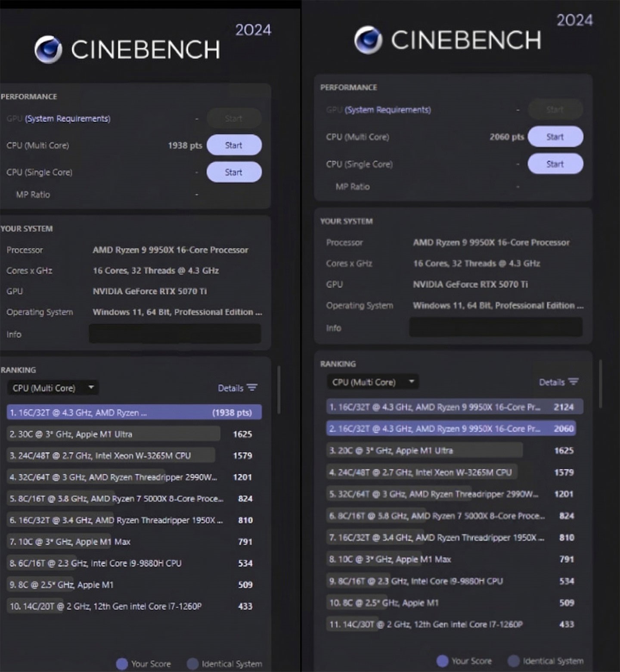Viewport: 620px width, 672px height.
Task: Open the ranking category dropdown in right panel
Action: tap(372, 382)
